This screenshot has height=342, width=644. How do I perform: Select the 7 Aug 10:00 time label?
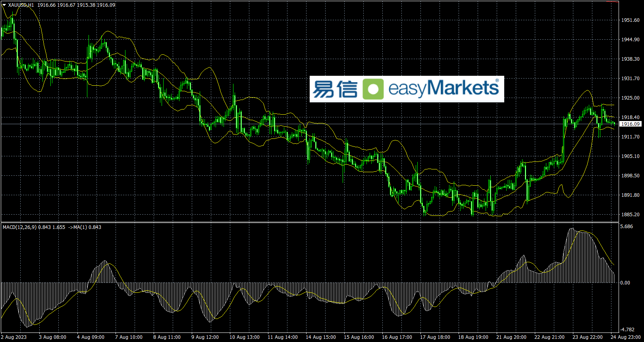coord(129,337)
